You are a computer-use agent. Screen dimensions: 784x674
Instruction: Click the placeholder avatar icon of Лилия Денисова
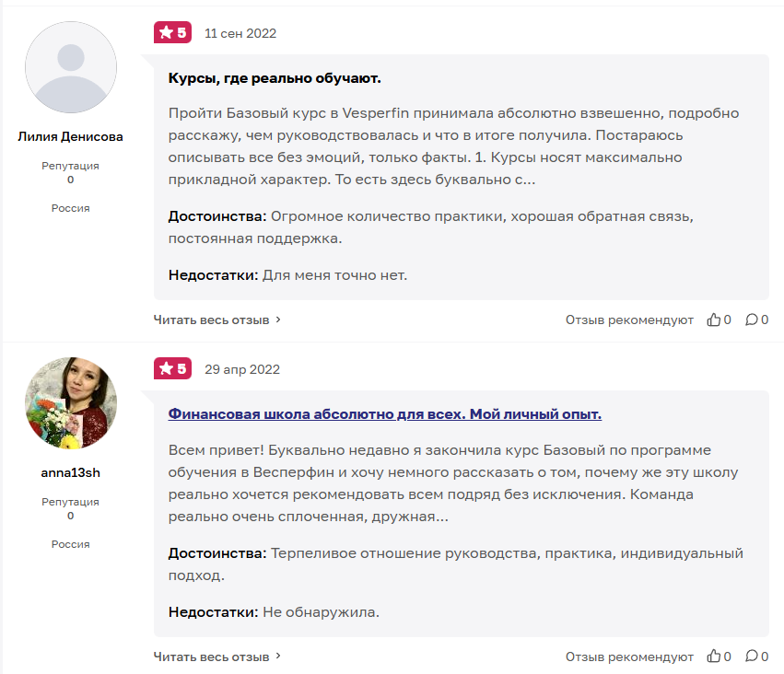tap(71, 66)
